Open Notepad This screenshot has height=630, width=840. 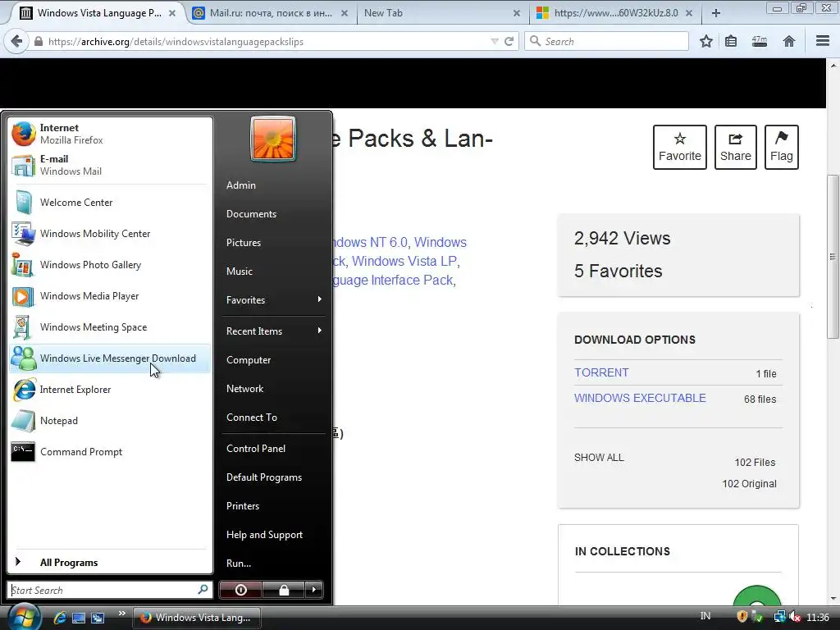pyautogui.click(x=110, y=421)
